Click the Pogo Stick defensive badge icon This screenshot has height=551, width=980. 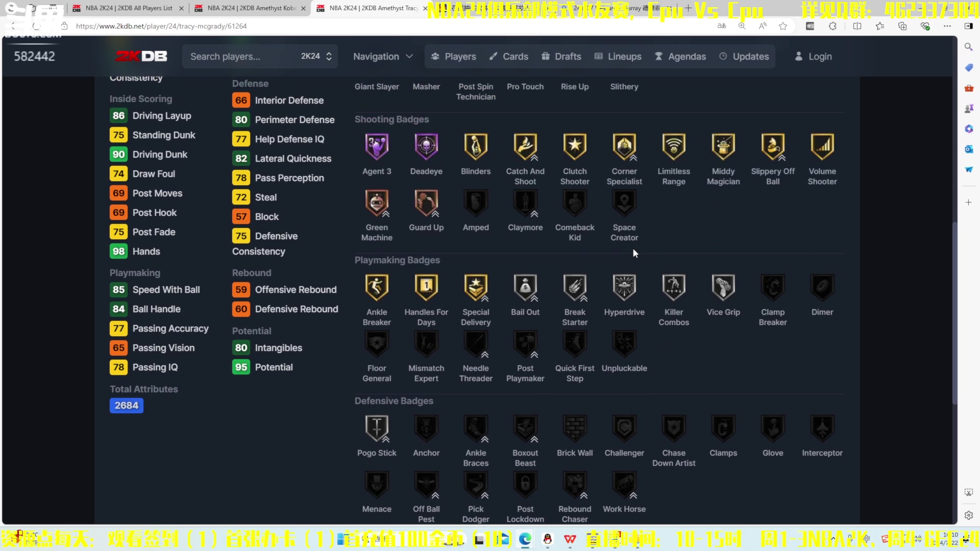377,428
